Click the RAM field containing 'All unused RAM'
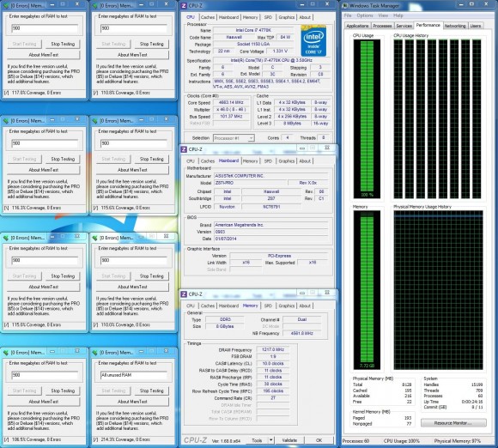This screenshot has width=498, height=448. point(133,375)
